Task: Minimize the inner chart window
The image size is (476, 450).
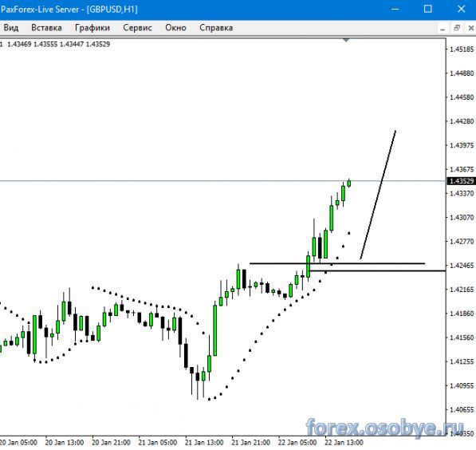Action: [443, 28]
